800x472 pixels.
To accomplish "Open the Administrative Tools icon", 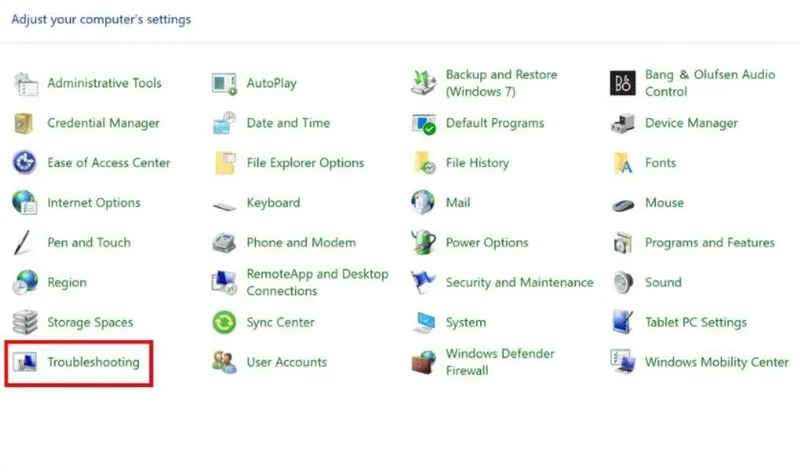I will click(26, 84).
